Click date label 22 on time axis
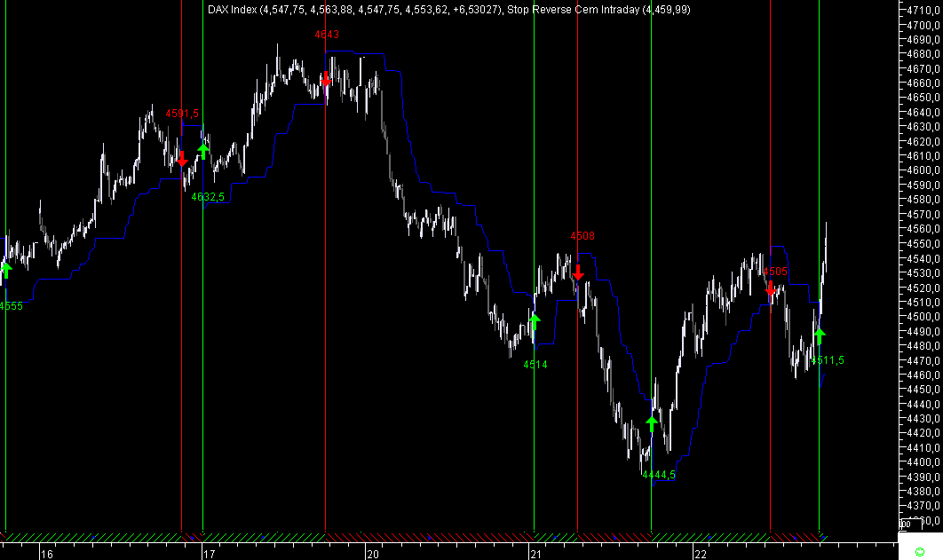 700,554
